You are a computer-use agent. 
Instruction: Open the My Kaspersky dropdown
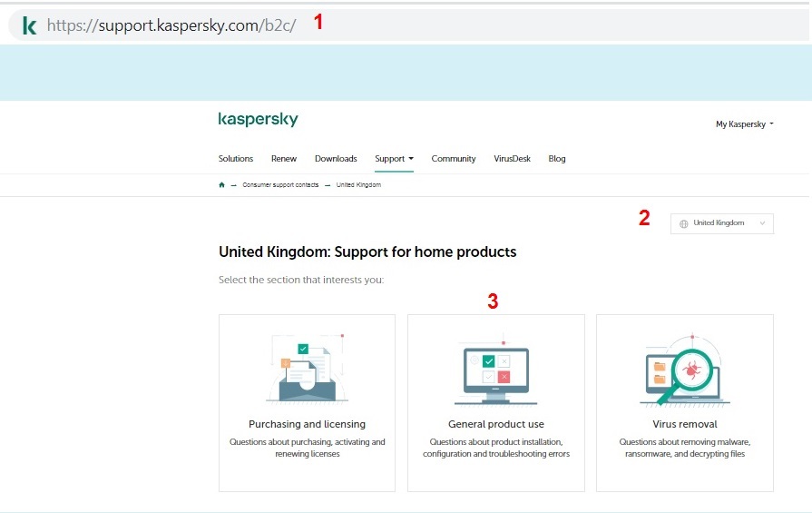click(x=744, y=123)
